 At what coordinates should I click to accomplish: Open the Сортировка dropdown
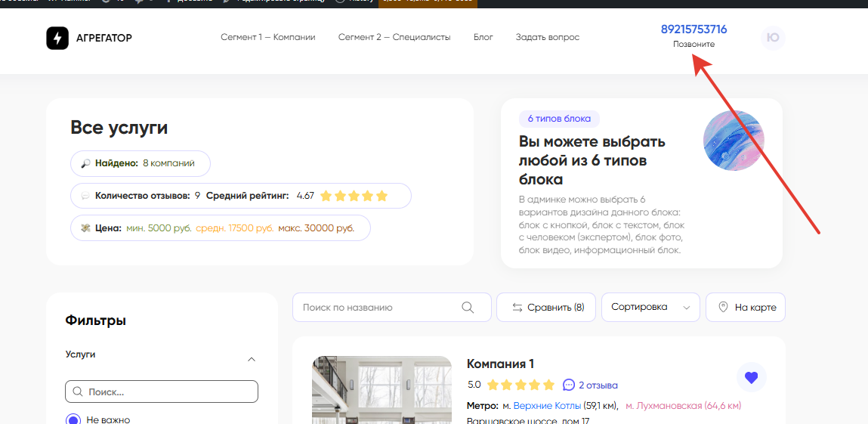point(650,308)
